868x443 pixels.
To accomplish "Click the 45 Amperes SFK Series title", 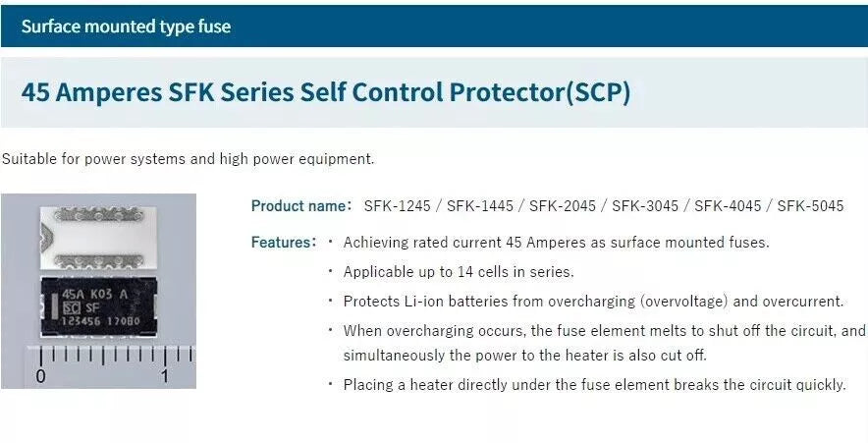I will coord(326,92).
